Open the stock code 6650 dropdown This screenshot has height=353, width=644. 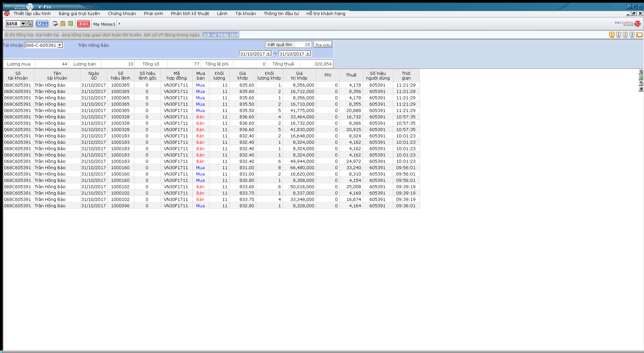[23, 24]
